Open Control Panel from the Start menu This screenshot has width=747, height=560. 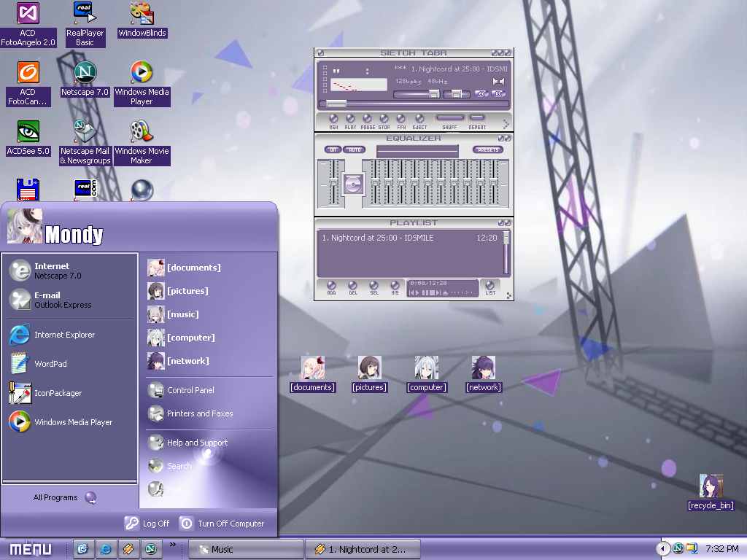click(x=190, y=390)
